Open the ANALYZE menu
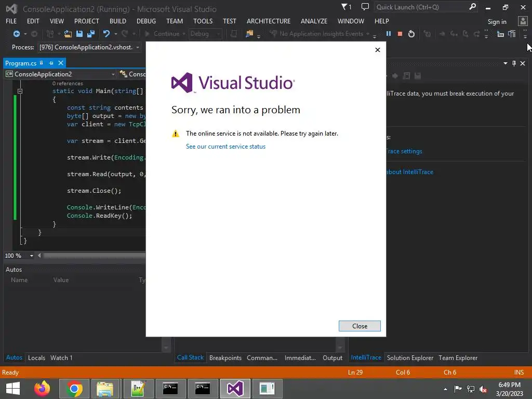 314,21
